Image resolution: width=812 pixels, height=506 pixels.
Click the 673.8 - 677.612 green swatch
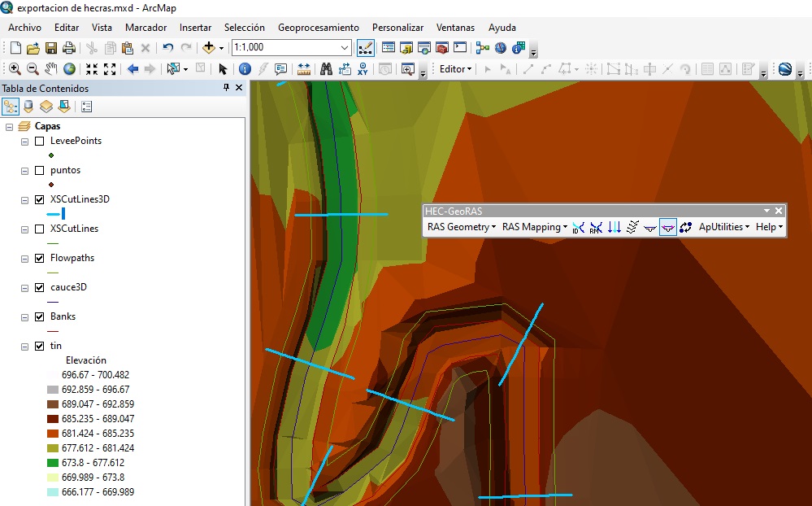pos(53,463)
